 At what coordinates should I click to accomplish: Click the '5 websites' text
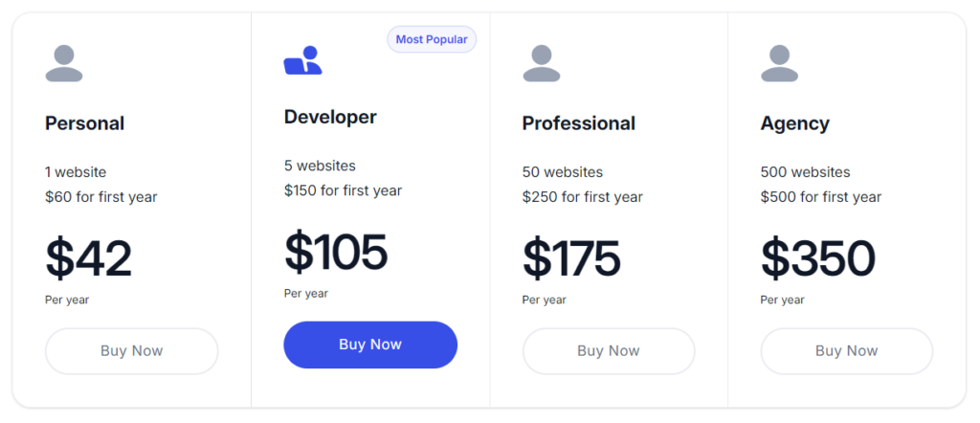click(x=320, y=166)
